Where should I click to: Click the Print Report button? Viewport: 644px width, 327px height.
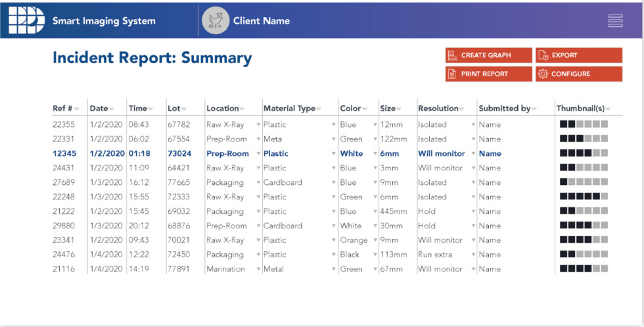click(488, 74)
